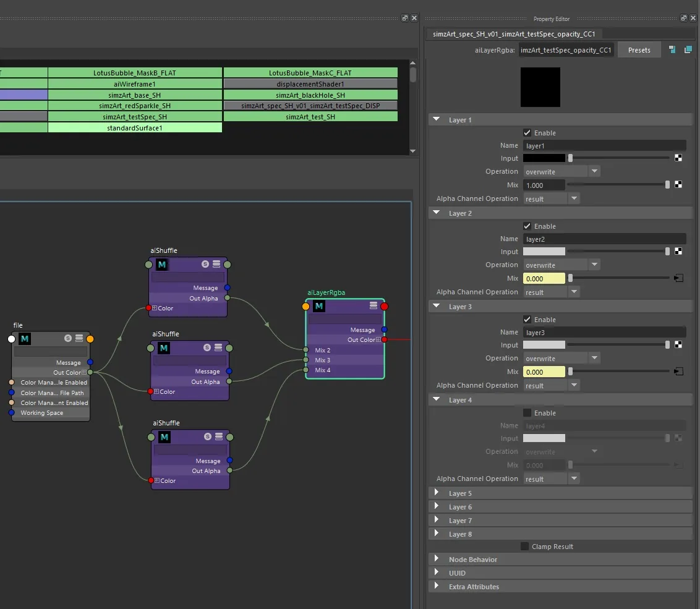Image resolution: width=700 pixels, height=609 pixels.
Task: Click the connection icon next to Layer 2 Mix
Action: (678, 278)
